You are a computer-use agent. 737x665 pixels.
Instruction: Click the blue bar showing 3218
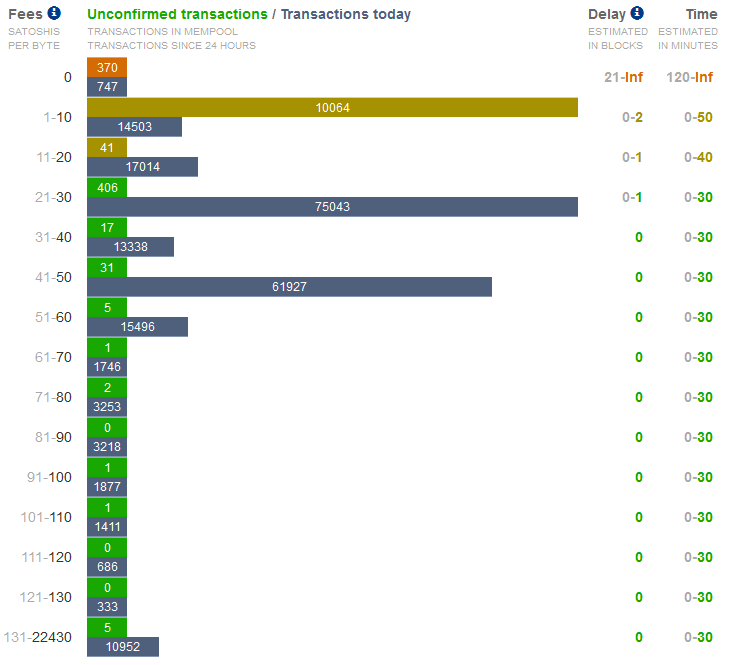point(107,446)
